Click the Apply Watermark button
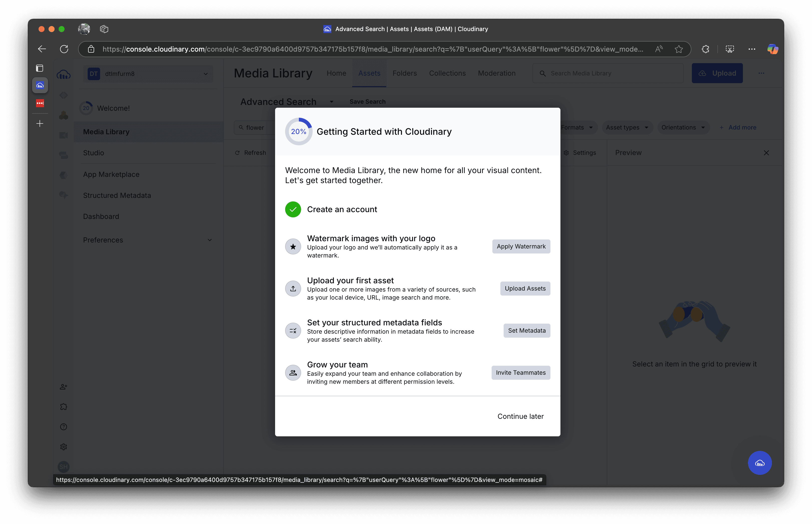The image size is (812, 524). (521, 246)
